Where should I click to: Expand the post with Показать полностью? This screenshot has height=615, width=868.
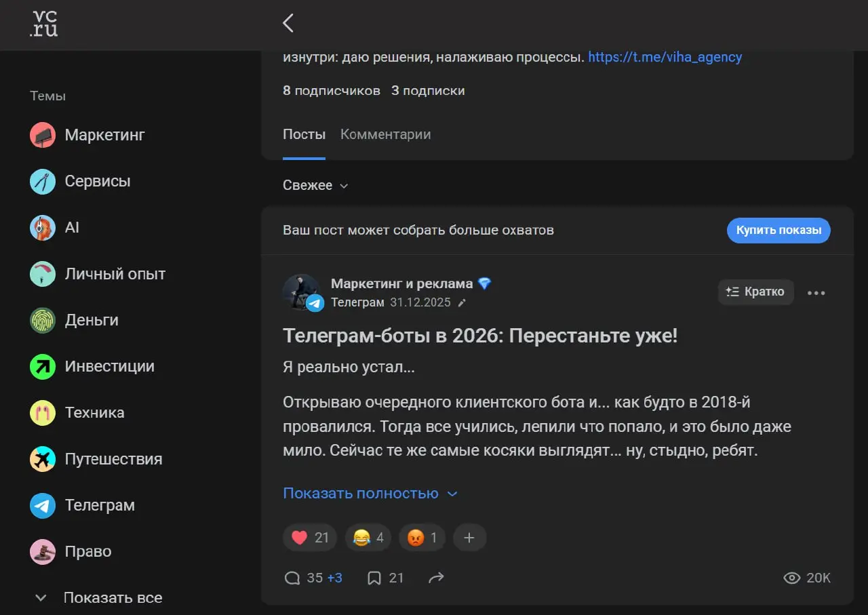pos(370,493)
